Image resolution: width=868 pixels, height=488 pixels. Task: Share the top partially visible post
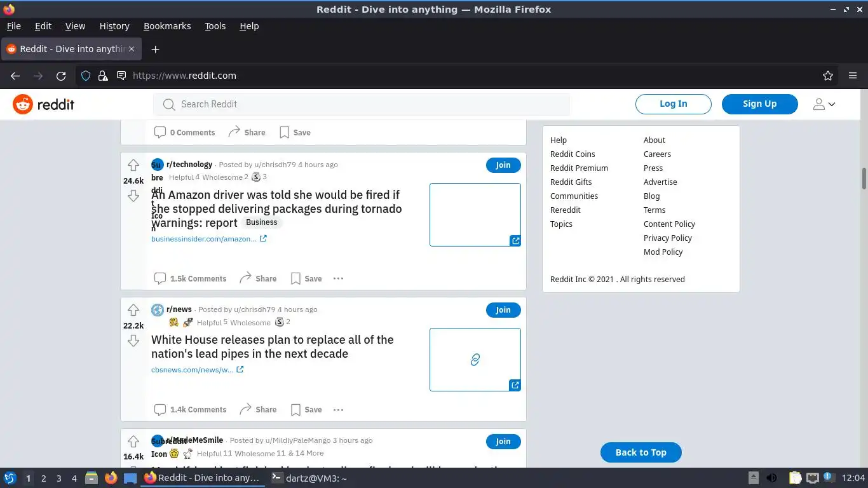tap(247, 132)
